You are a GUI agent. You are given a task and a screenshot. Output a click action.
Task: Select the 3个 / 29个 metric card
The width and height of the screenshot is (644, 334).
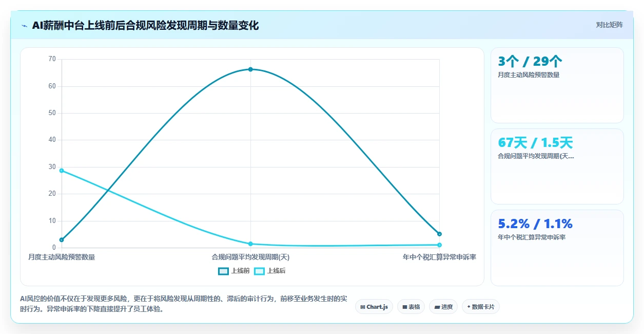pos(557,85)
